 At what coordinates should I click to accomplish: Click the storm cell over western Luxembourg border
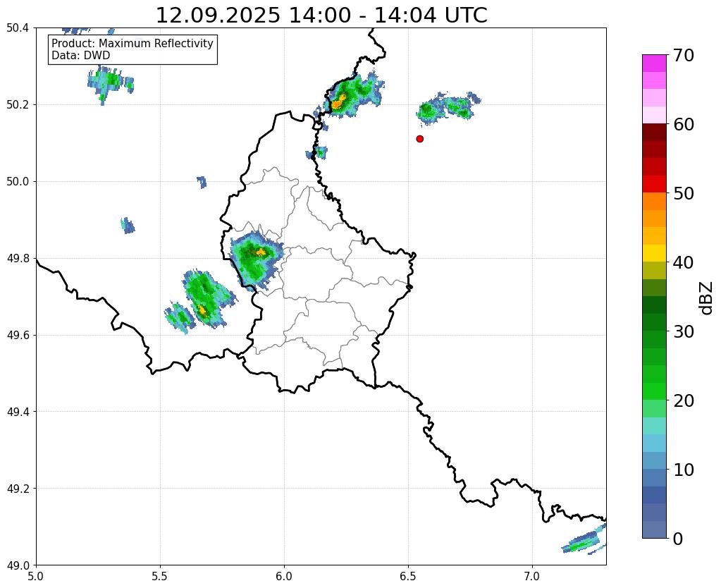pos(257,260)
